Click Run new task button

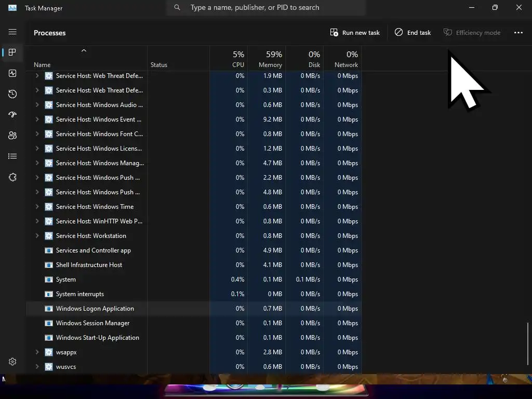355,33
